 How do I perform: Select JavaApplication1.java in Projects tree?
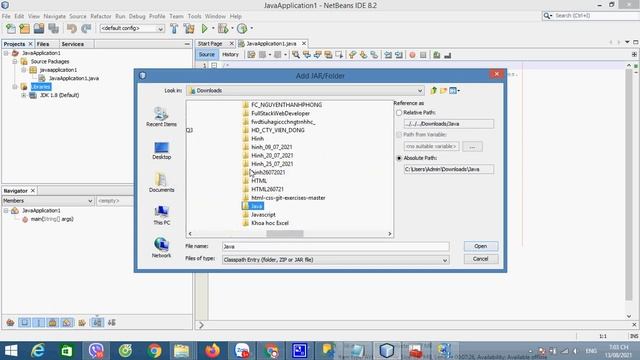point(73,78)
